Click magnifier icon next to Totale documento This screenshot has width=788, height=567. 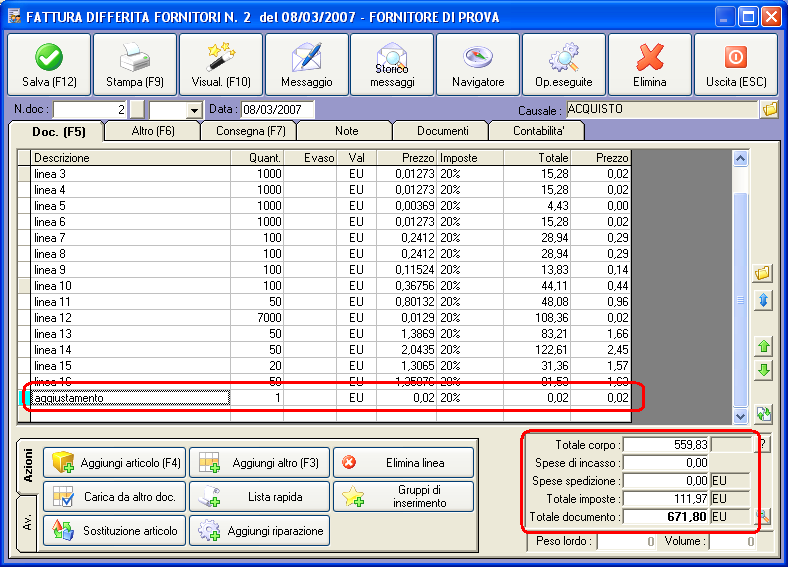tap(763, 516)
